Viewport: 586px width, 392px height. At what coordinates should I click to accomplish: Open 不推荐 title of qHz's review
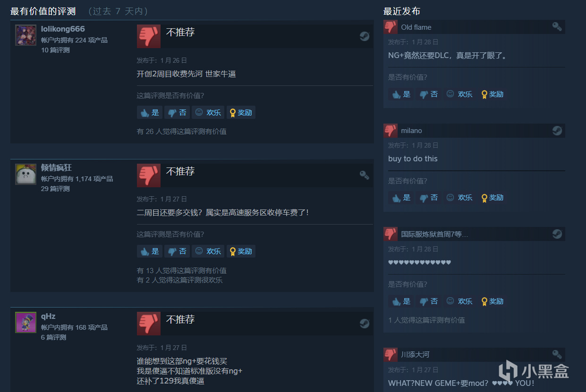point(180,319)
